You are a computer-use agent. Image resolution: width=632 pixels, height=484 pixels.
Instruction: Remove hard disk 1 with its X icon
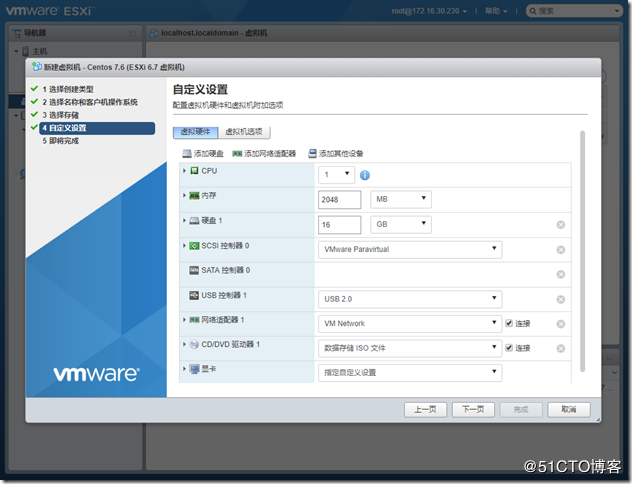(561, 224)
